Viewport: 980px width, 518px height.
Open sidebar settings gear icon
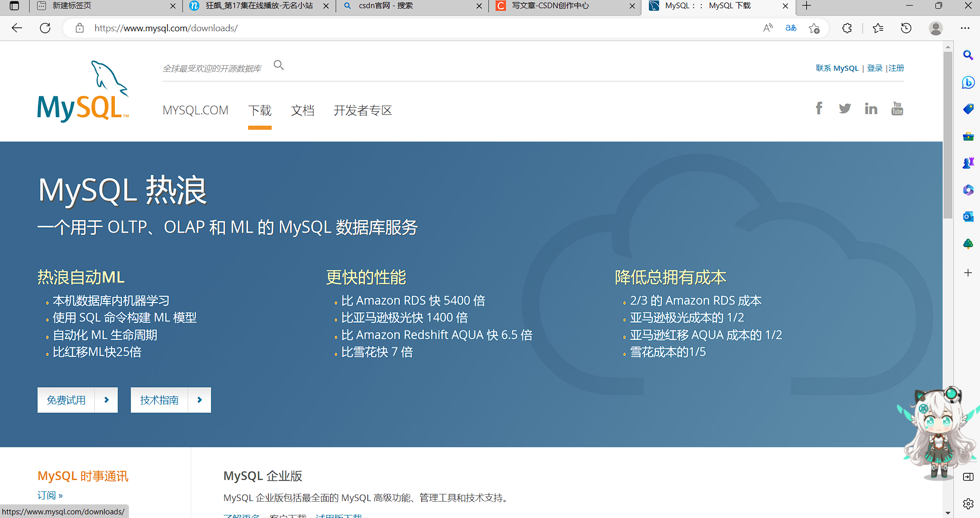click(x=968, y=504)
